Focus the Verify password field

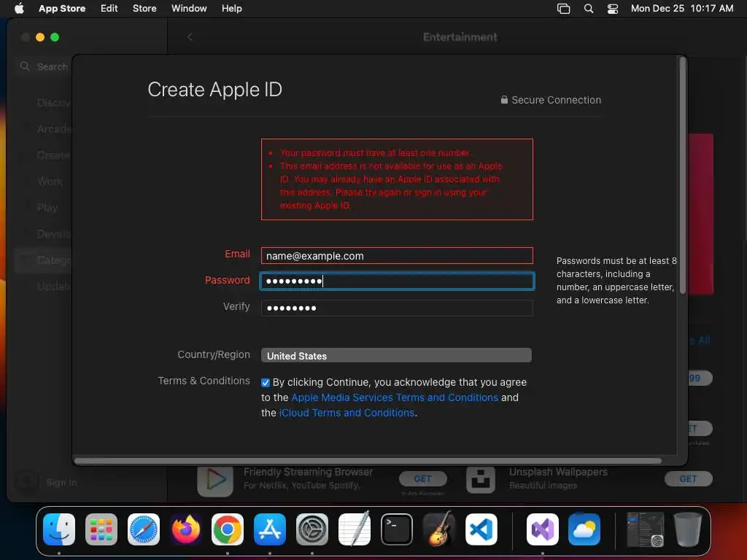pos(397,308)
